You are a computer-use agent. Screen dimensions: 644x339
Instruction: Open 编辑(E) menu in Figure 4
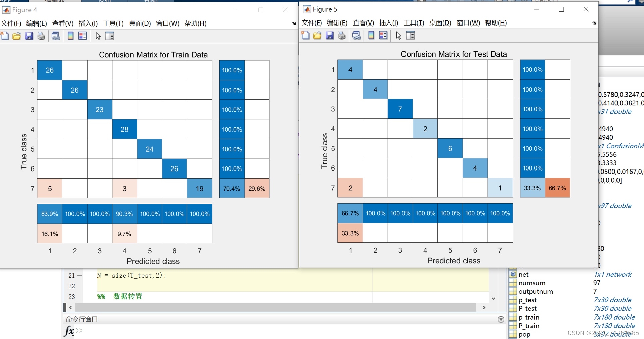37,23
